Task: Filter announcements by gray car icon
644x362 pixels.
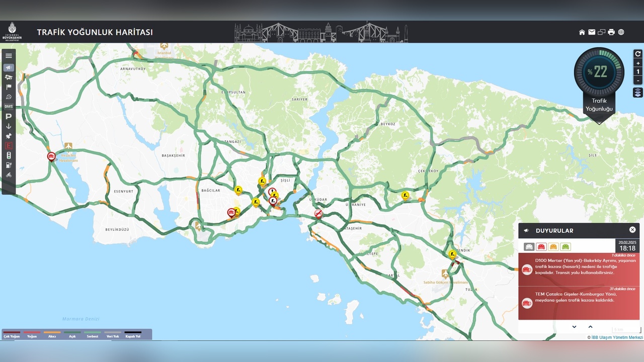Action: (x=529, y=247)
